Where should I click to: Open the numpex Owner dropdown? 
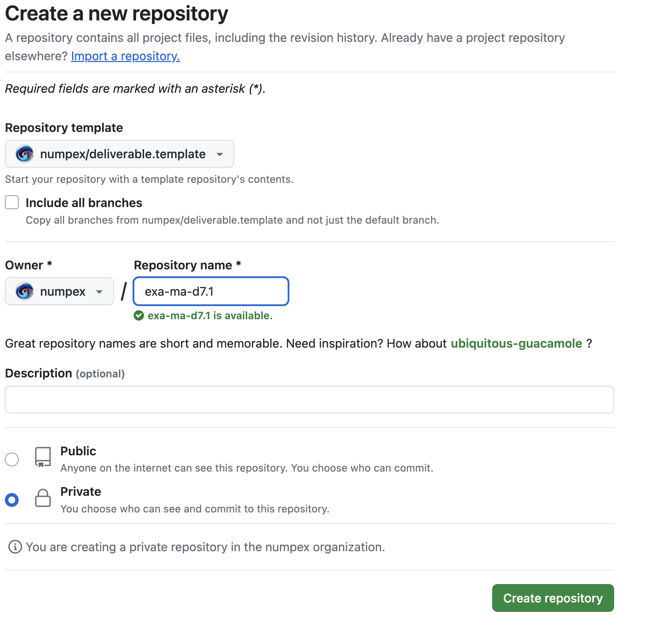pos(59,291)
